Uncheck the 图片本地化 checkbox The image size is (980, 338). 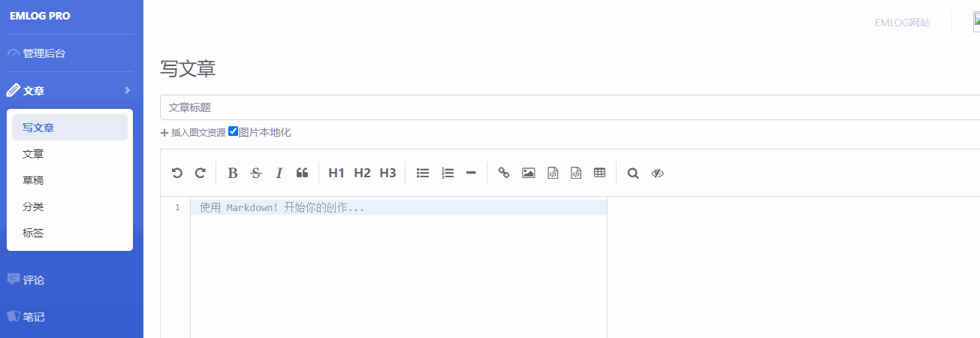(233, 131)
